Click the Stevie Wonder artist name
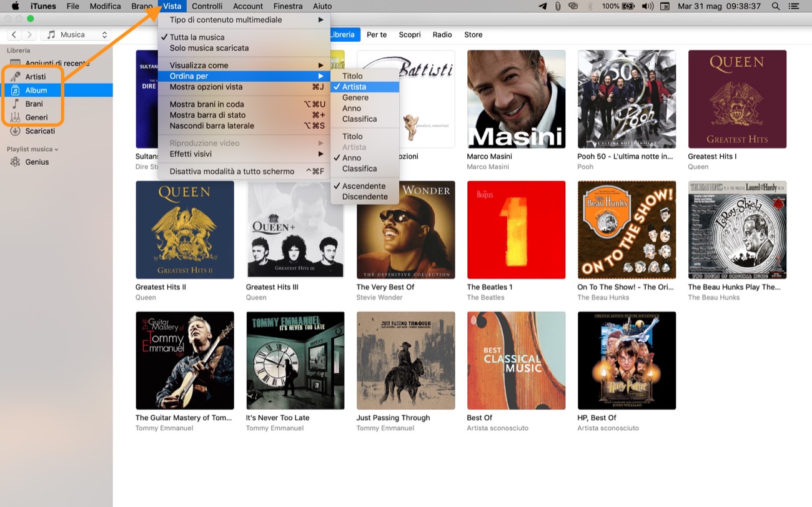812x507 pixels. click(380, 298)
